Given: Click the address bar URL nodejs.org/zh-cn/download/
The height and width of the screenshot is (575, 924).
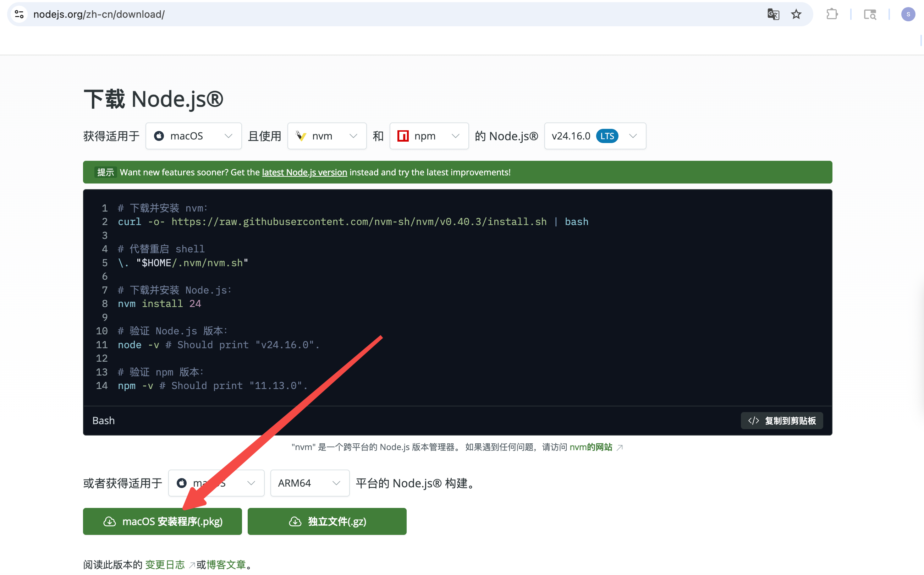Looking at the screenshot, I should (x=99, y=15).
